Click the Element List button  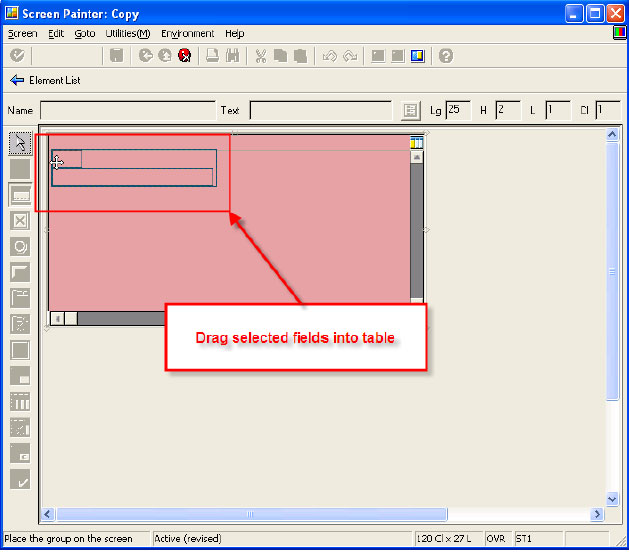point(45,80)
